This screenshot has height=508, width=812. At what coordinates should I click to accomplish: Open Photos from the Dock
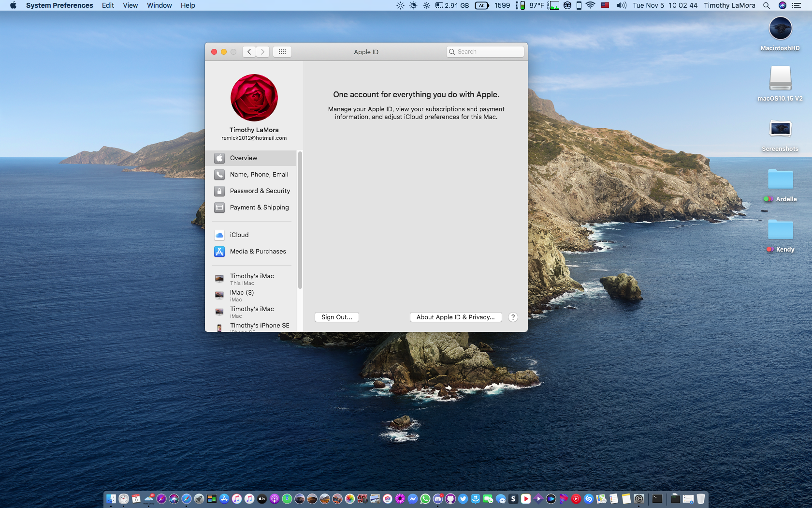(350, 499)
